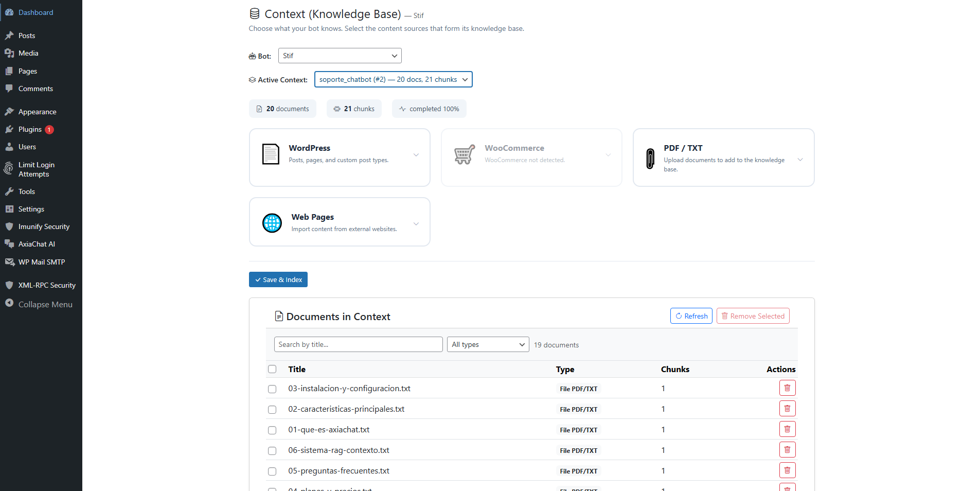Focus the Search by title field

click(358, 344)
